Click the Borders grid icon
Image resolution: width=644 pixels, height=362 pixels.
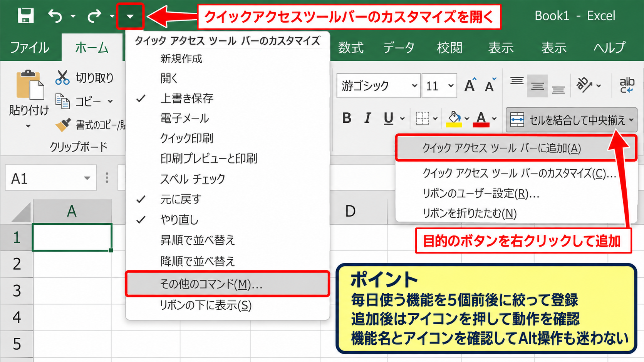pyautogui.click(x=423, y=118)
